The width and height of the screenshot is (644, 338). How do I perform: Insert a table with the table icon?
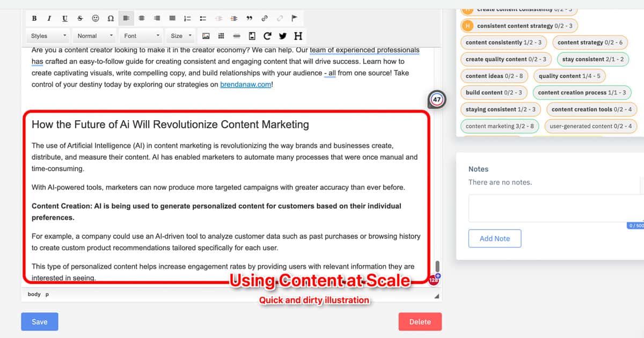coord(221,36)
